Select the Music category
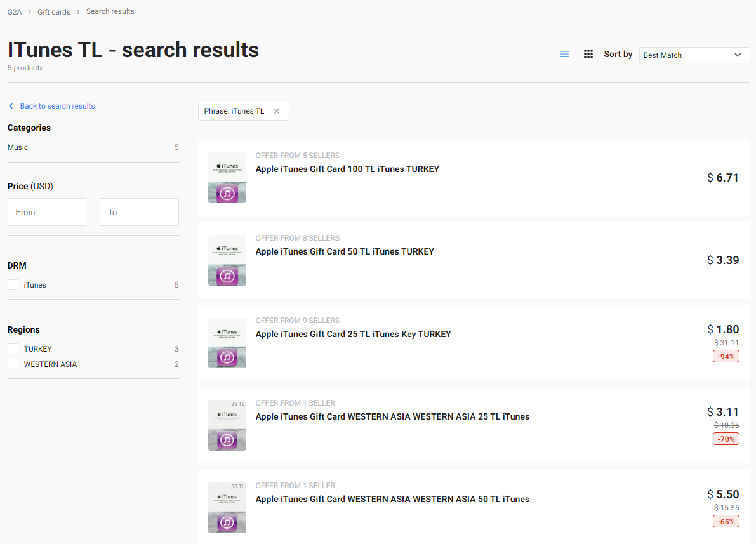756x544 pixels. click(18, 147)
